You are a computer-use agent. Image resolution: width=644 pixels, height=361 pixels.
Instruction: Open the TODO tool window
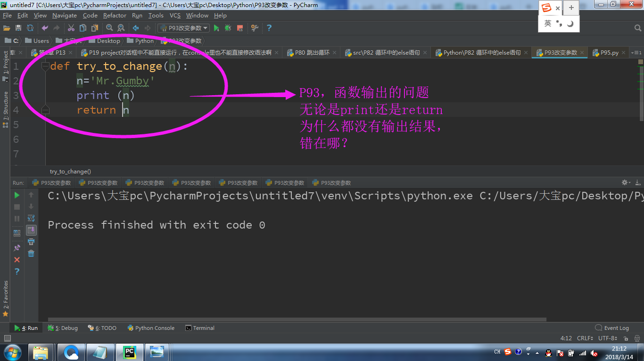pos(102,328)
